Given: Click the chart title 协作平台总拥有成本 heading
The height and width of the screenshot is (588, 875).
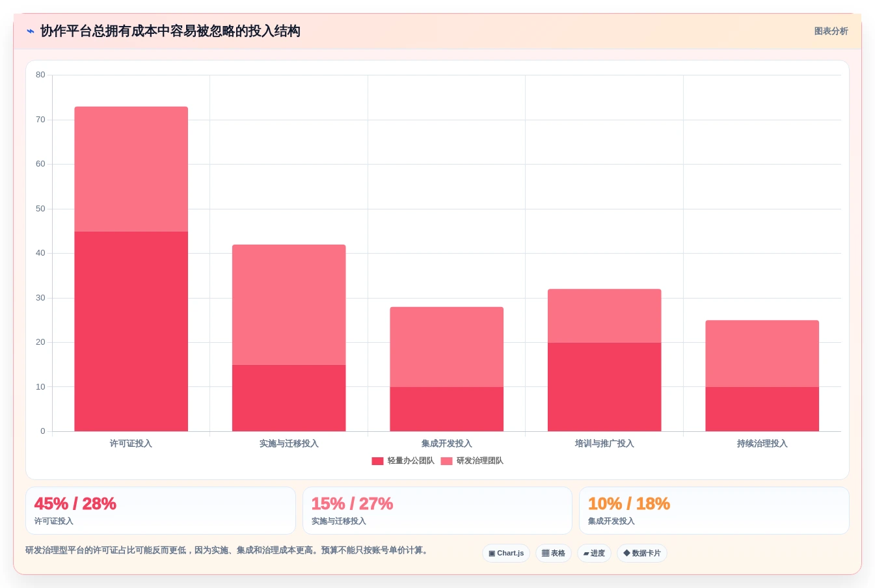Looking at the screenshot, I should 170,31.
